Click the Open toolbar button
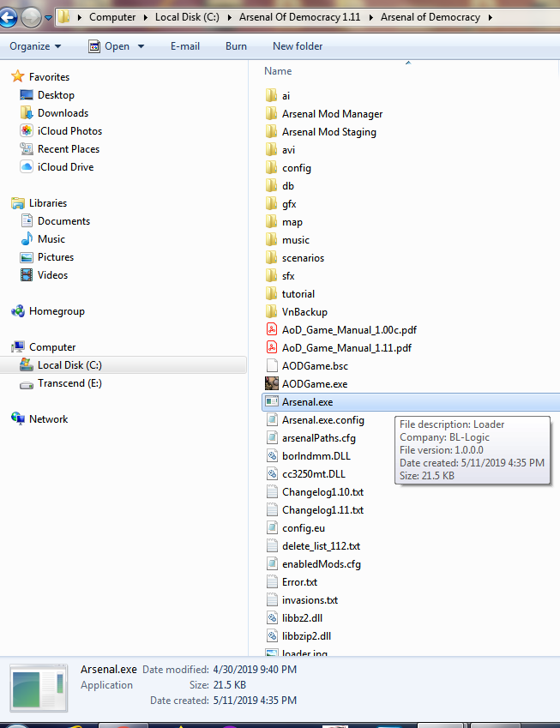The width and height of the screenshot is (560, 728). (x=110, y=46)
